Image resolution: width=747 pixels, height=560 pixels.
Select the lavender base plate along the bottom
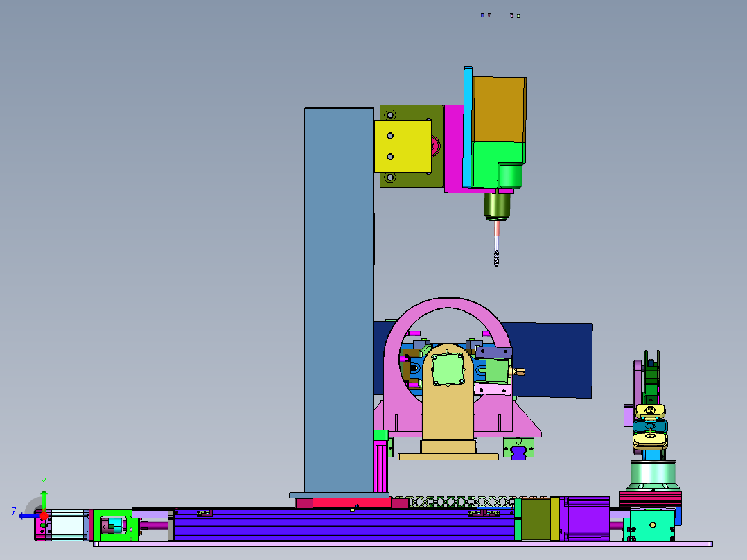coord(403,544)
